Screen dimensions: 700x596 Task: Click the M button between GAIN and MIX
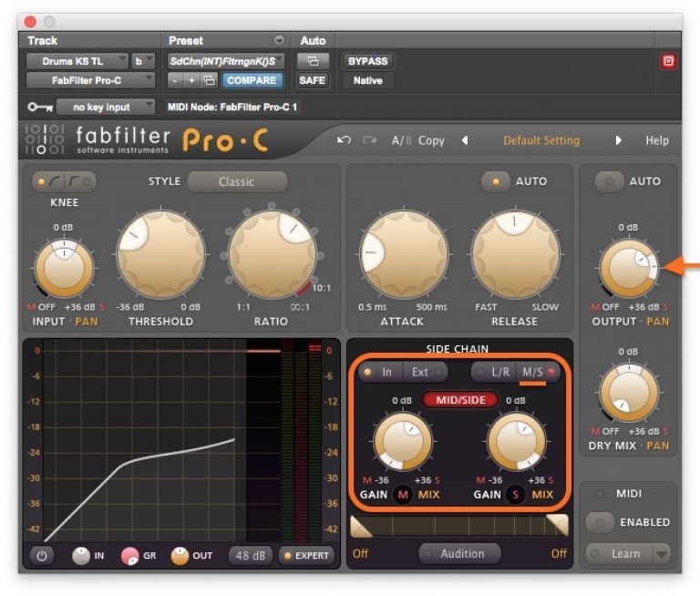(403, 495)
